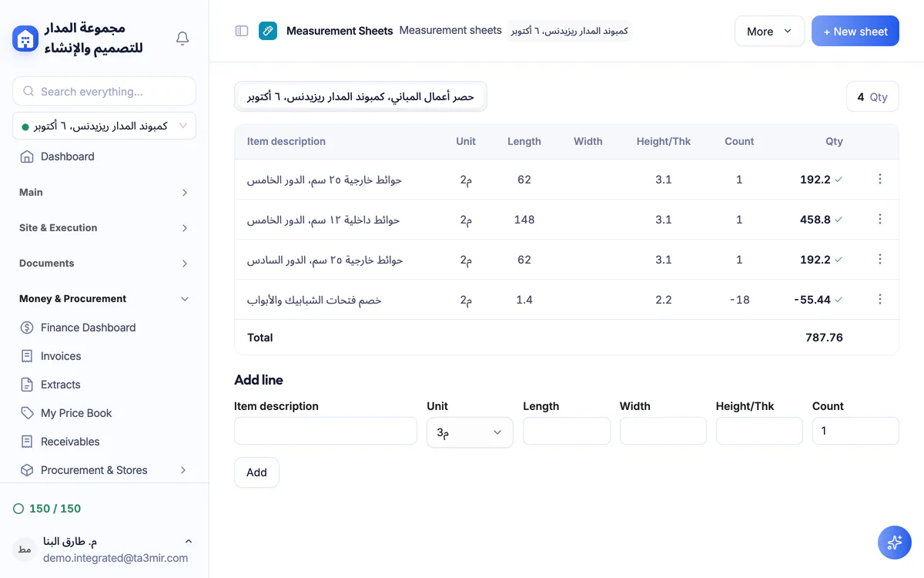Expand the Main section

point(104,193)
